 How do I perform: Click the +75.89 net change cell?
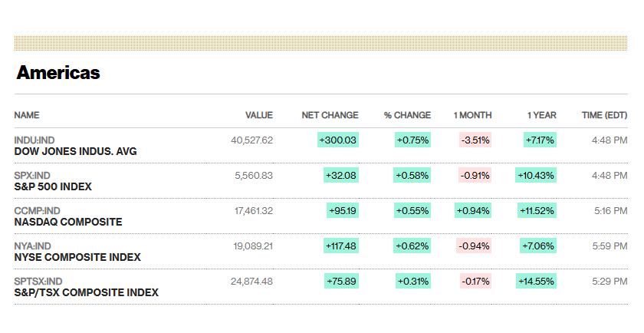point(341,281)
